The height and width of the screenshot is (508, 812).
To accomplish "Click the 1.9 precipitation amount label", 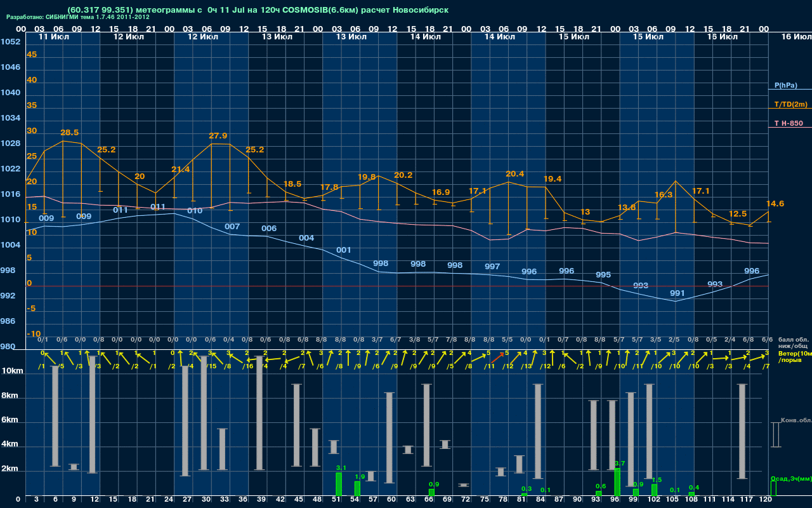I will [x=360, y=477].
